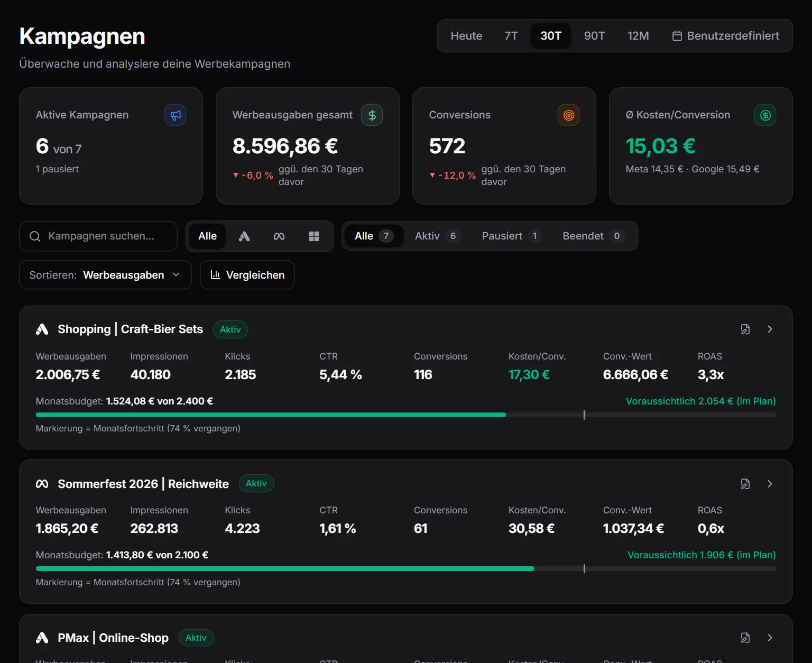This screenshot has width=812, height=663.
Task: Open the Sortieren Werbeausgaben dropdown
Action: point(105,275)
